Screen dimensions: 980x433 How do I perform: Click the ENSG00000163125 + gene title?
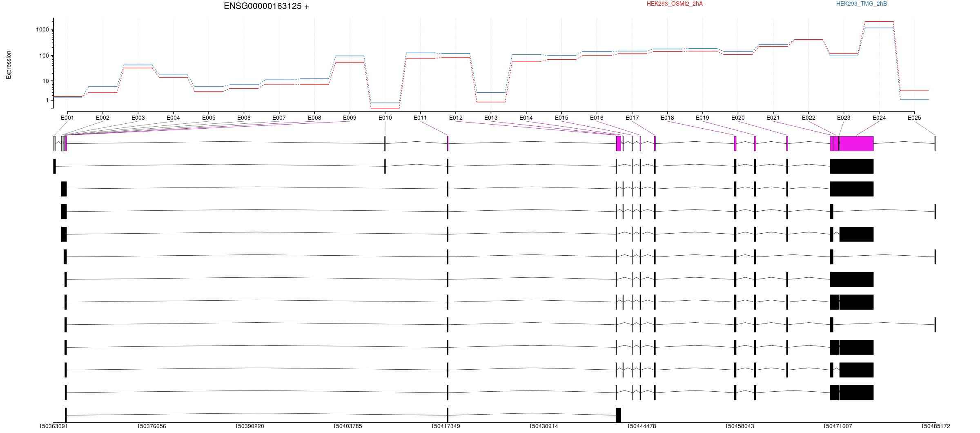266,6
